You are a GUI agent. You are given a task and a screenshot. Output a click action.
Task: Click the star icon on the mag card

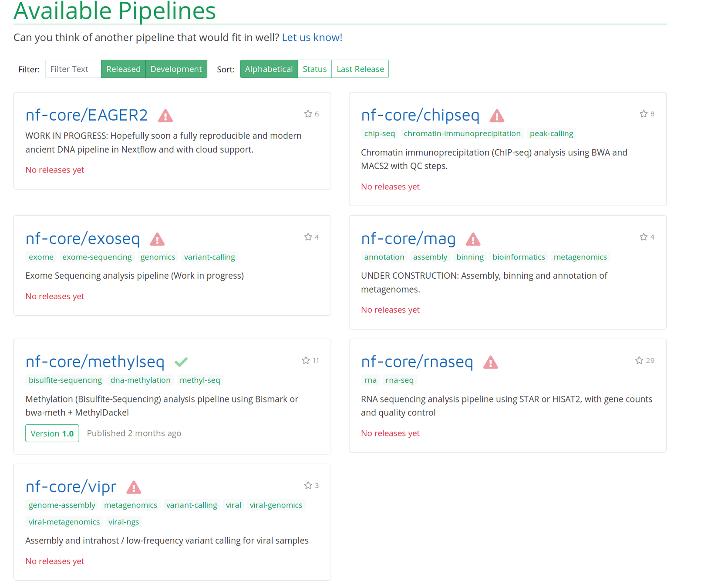point(644,237)
